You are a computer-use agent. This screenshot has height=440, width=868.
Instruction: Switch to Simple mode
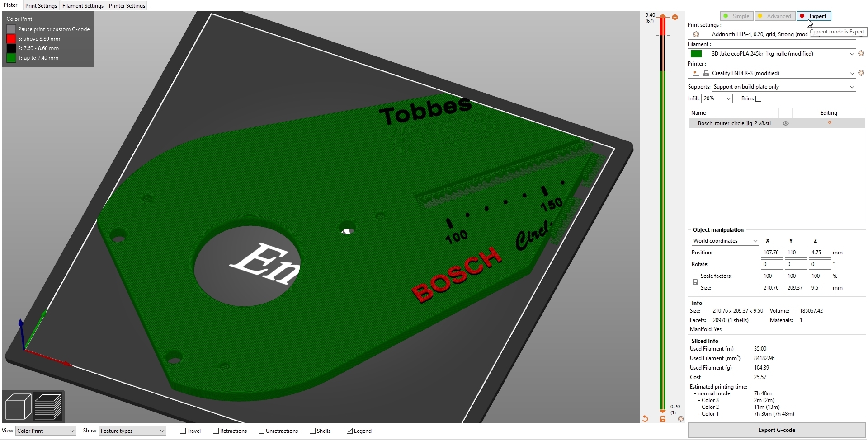(736, 16)
